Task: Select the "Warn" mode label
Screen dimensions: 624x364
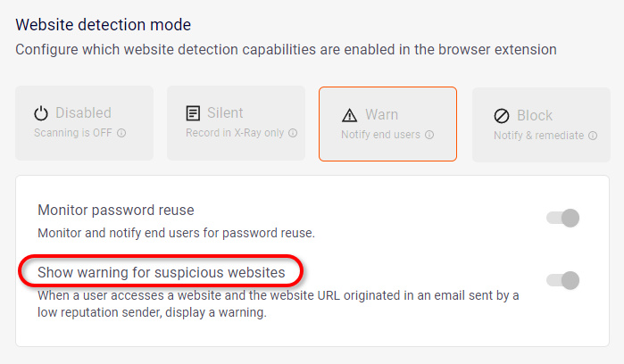Action: click(x=381, y=115)
